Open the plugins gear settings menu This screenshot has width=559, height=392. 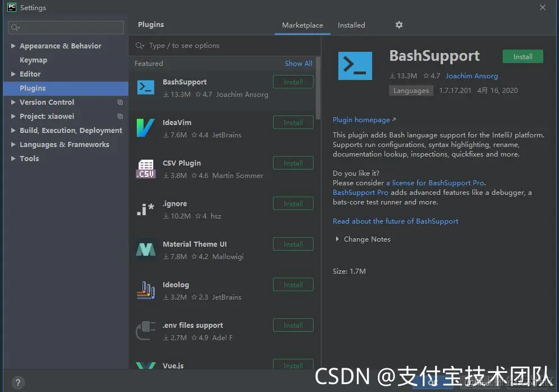[399, 25]
